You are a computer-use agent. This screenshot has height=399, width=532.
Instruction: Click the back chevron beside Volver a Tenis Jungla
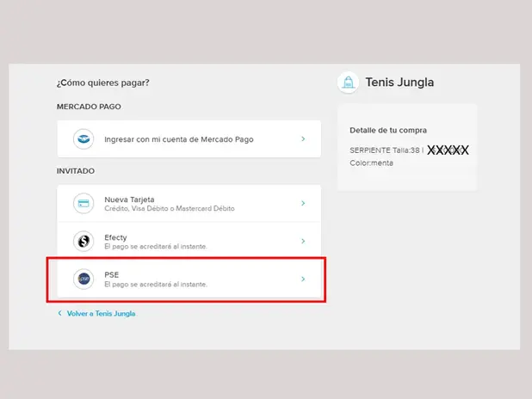60,313
